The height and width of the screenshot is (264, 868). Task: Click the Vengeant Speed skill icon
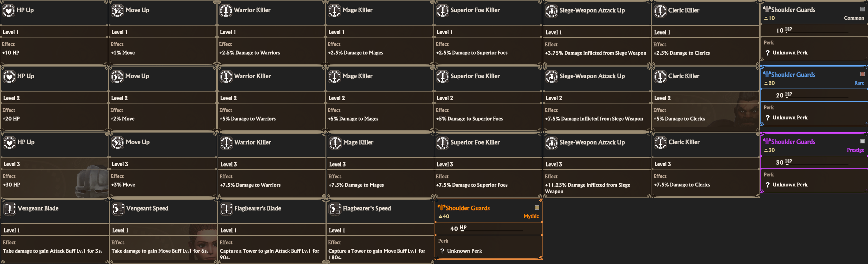pyautogui.click(x=118, y=209)
